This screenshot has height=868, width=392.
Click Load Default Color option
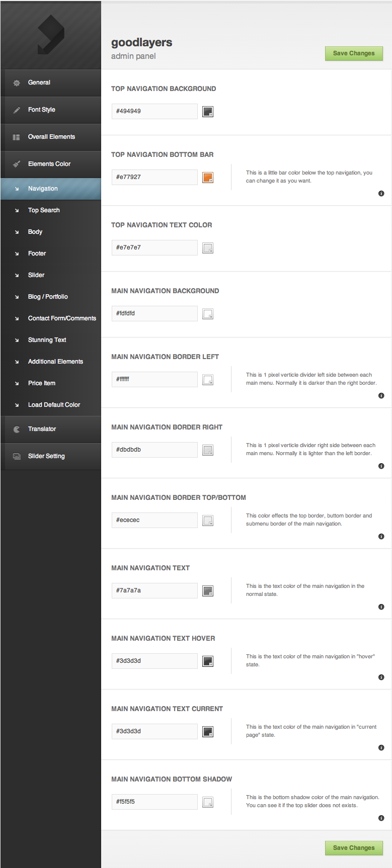pos(54,405)
